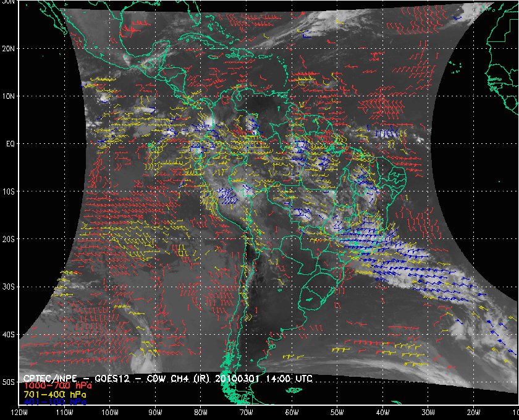The height and width of the screenshot is (420, 519).
Task: Click the 50W longitude label
Action: 337,413
